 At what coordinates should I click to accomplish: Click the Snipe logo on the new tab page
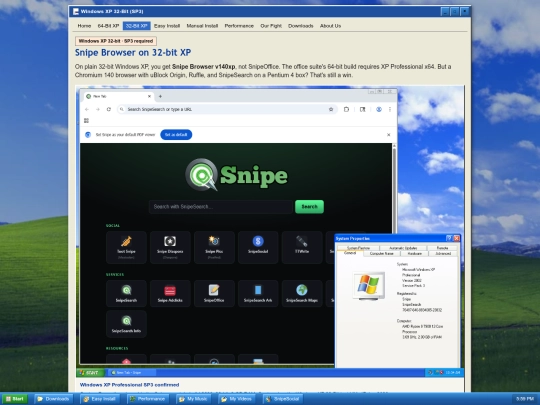236,175
